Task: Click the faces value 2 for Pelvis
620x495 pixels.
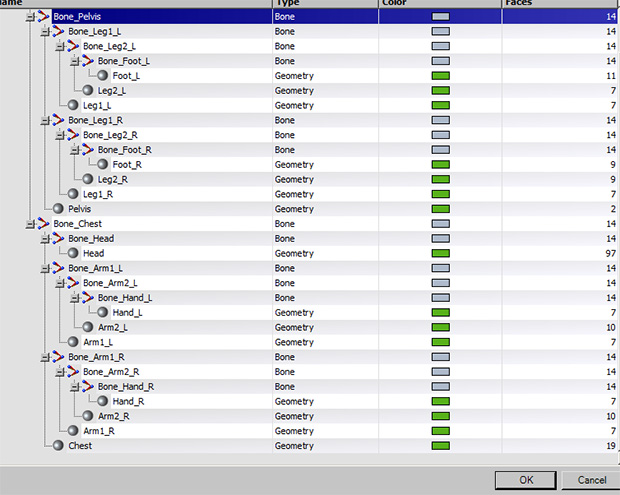Action: [x=613, y=209]
